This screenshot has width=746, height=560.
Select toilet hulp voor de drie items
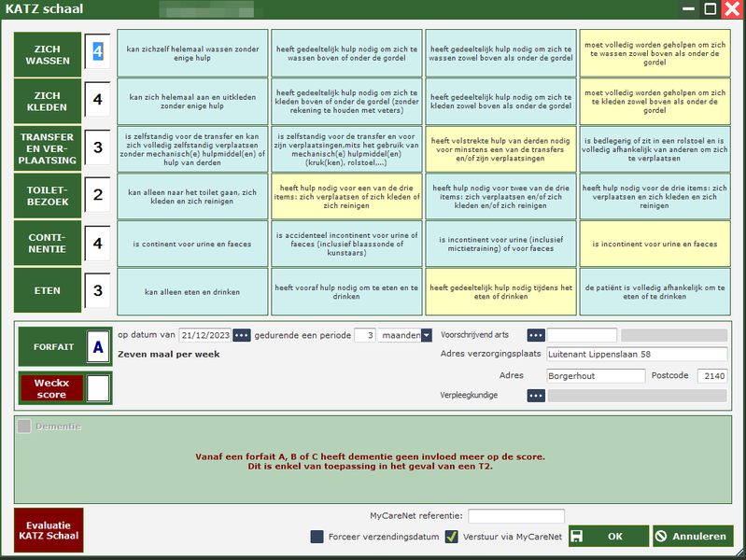coord(655,196)
